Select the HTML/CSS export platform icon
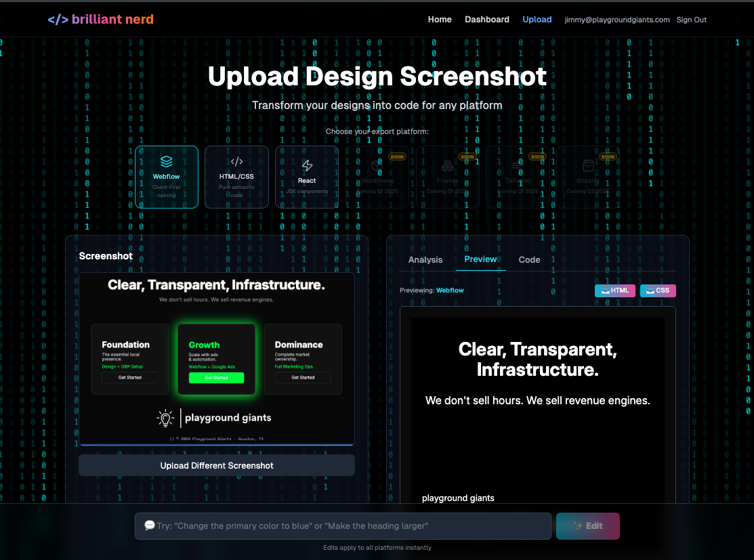754x560 pixels. tap(236, 161)
